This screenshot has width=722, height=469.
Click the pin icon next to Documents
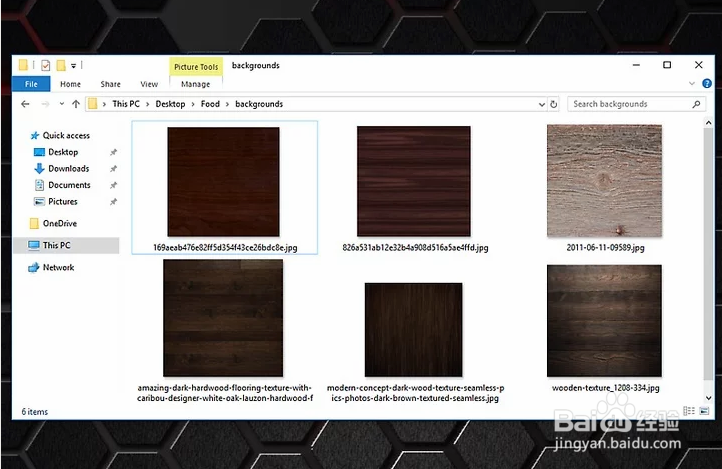coord(113,185)
